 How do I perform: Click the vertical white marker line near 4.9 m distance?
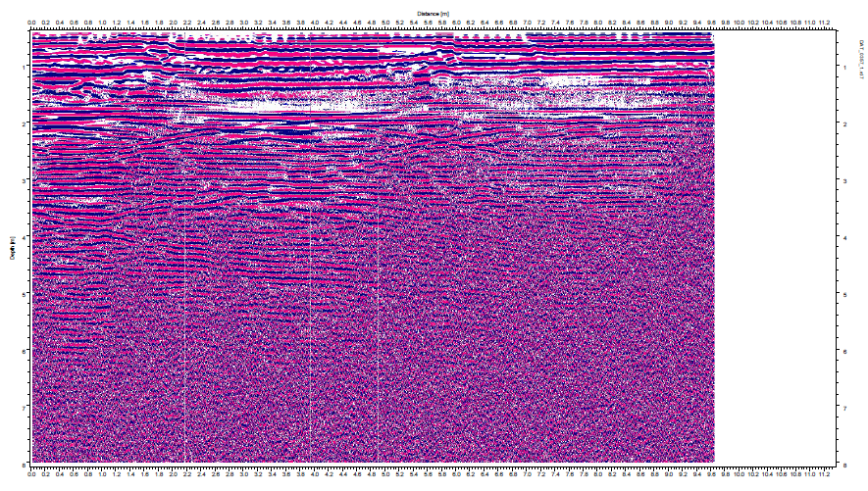tap(379, 294)
